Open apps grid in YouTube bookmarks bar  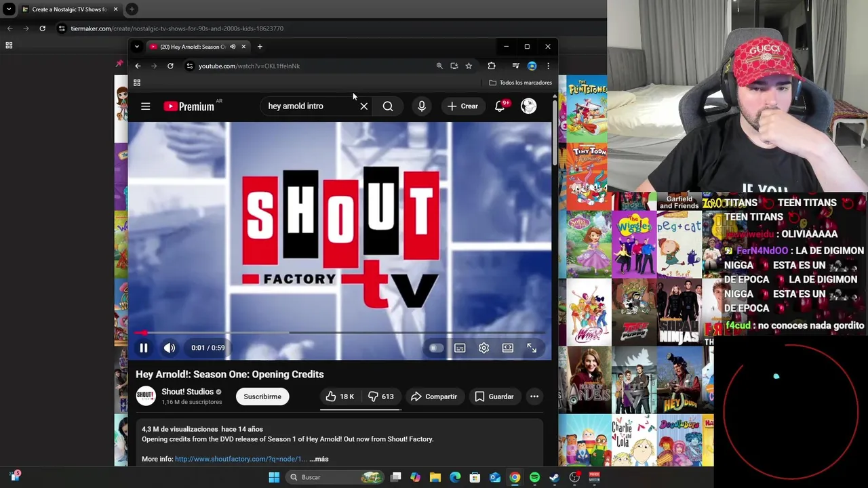(136, 83)
